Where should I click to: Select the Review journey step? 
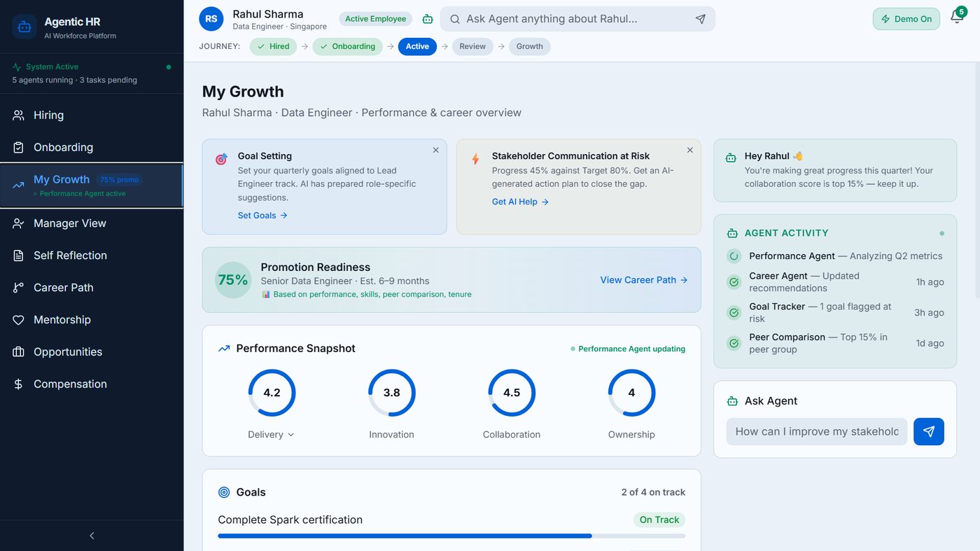(472, 47)
